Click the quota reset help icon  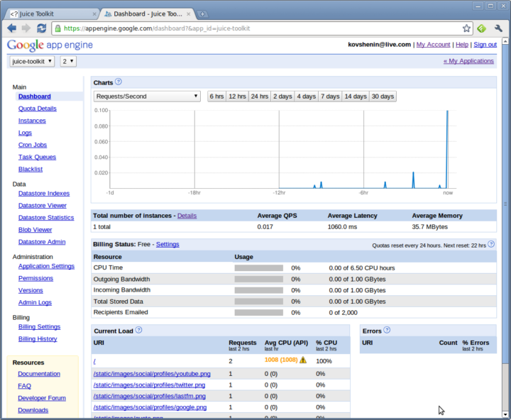pyautogui.click(x=491, y=244)
